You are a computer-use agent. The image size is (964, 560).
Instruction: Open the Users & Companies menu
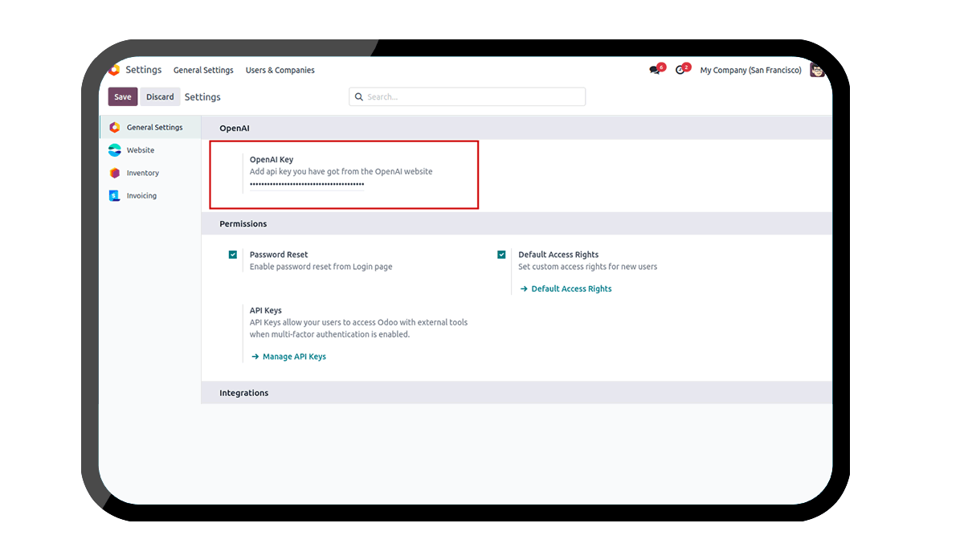click(x=280, y=70)
